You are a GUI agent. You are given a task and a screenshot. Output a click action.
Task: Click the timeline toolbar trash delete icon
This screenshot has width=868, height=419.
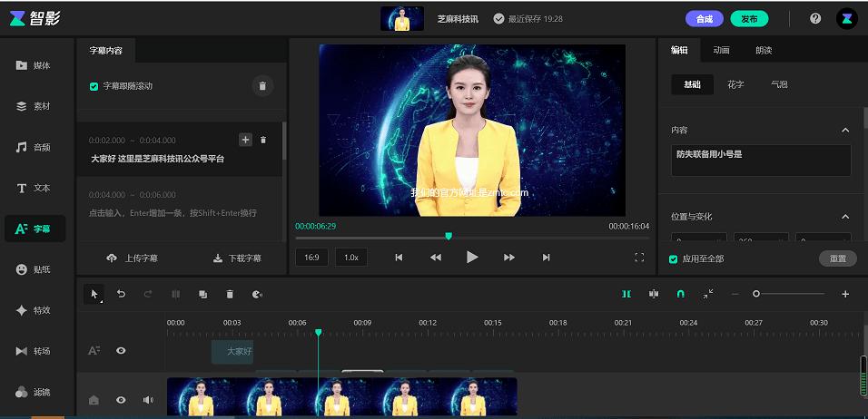click(x=230, y=294)
